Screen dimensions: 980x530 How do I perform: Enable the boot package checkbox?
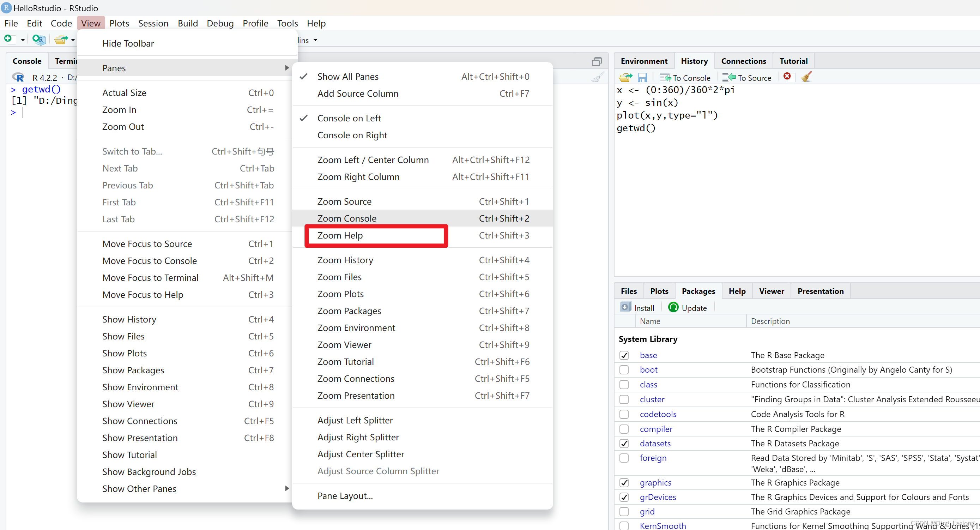(x=624, y=370)
